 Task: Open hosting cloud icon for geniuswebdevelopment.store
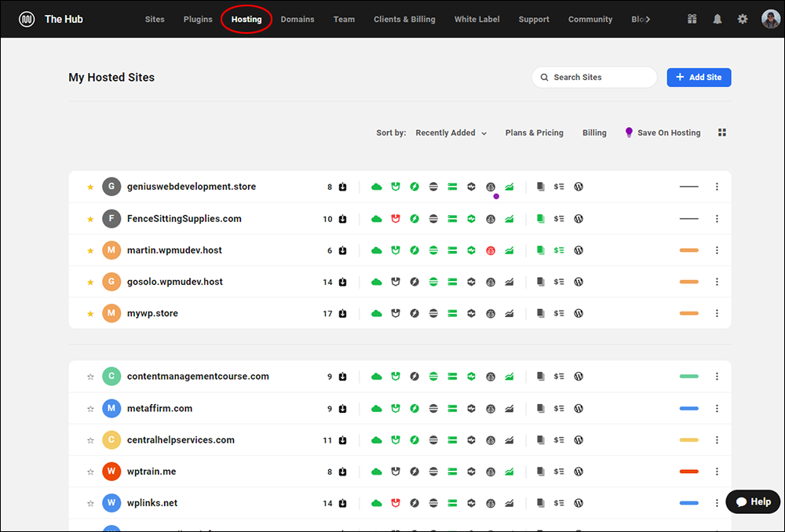(x=377, y=187)
